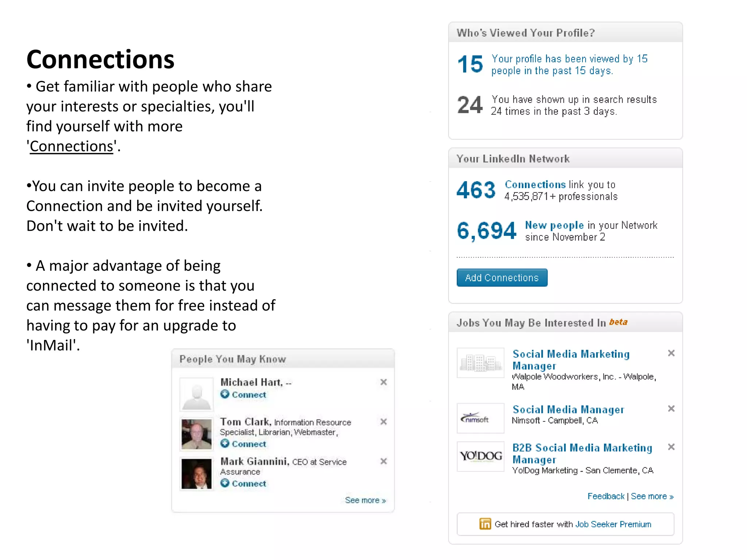Open the Social Media Manager job title
747x560 pixels.
568,409
